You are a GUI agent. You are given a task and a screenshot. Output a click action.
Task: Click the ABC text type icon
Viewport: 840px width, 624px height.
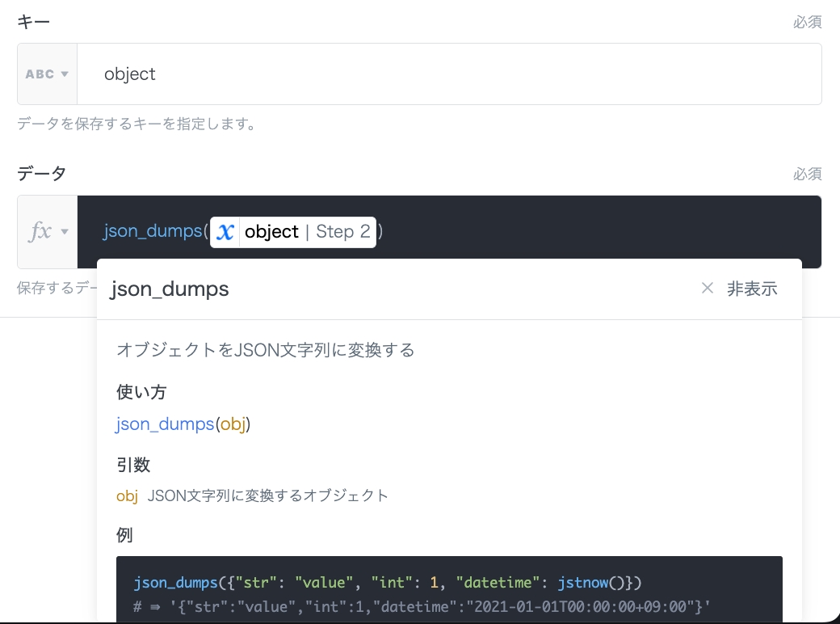coord(40,74)
